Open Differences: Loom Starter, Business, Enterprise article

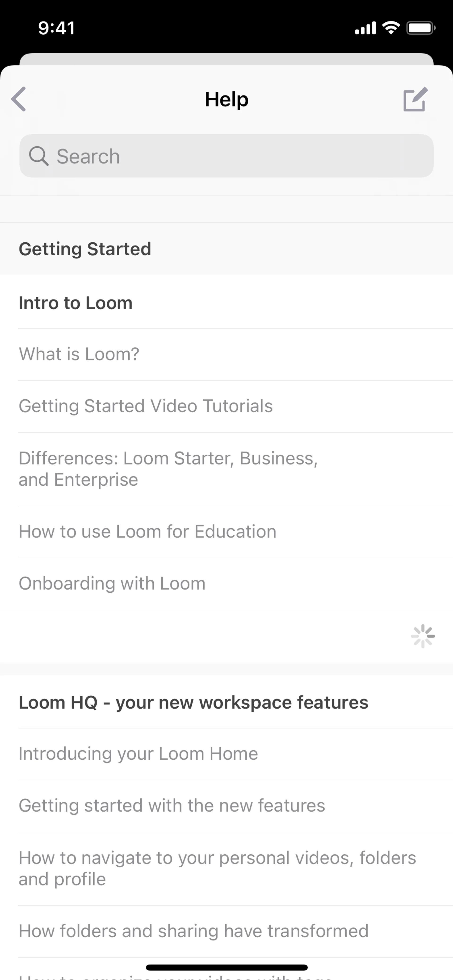(x=168, y=469)
